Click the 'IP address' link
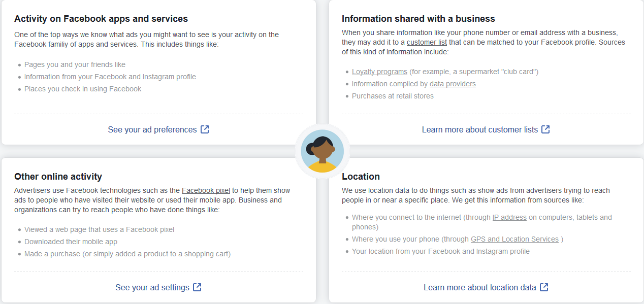The image size is (644, 304). coord(509,217)
